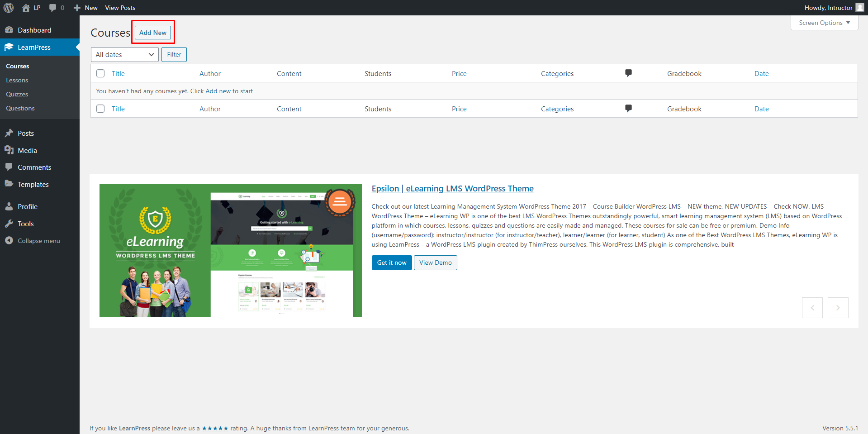Viewport: 868px width, 434px height.
Task: Sort by Date in footer row
Action: coord(762,109)
